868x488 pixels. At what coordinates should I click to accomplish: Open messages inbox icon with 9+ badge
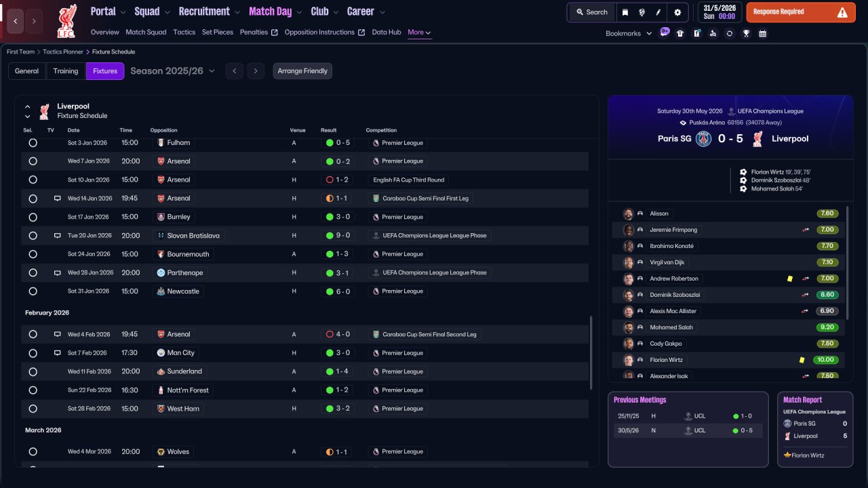(x=664, y=33)
